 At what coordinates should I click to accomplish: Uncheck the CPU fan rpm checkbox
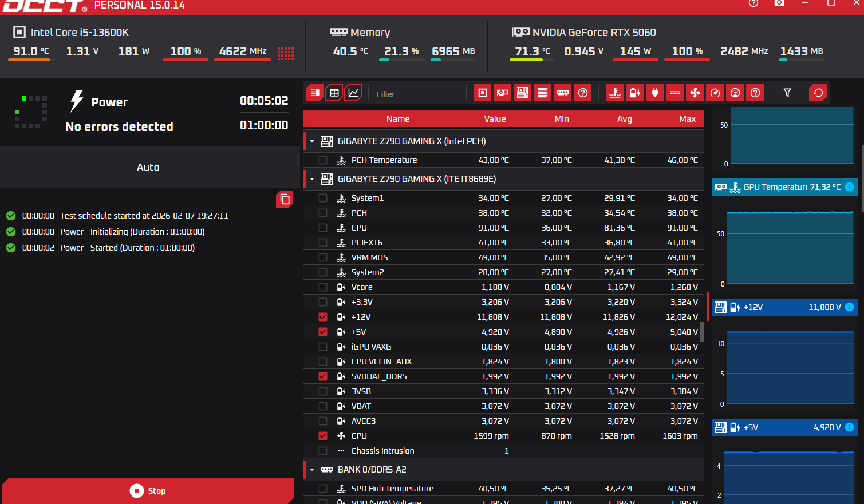pyautogui.click(x=323, y=436)
